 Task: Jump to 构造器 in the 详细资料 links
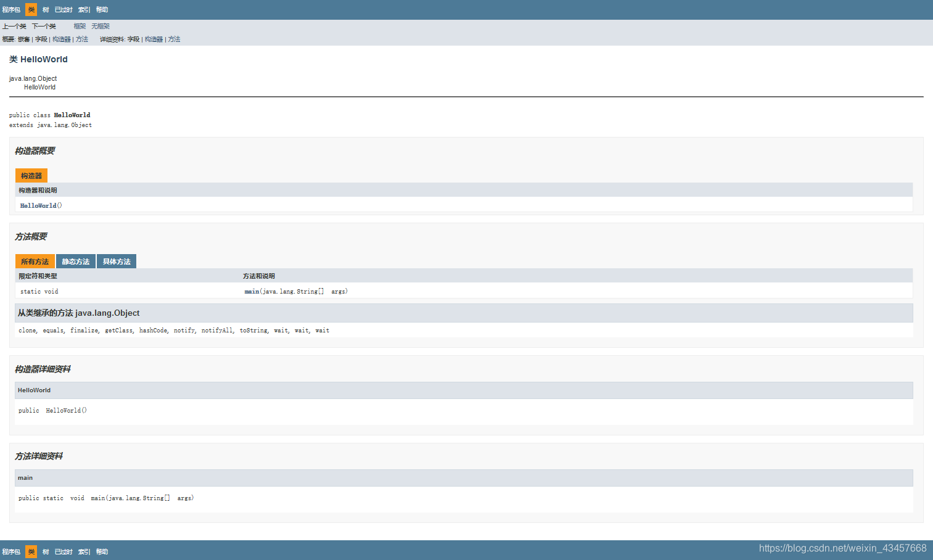(154, 39)
